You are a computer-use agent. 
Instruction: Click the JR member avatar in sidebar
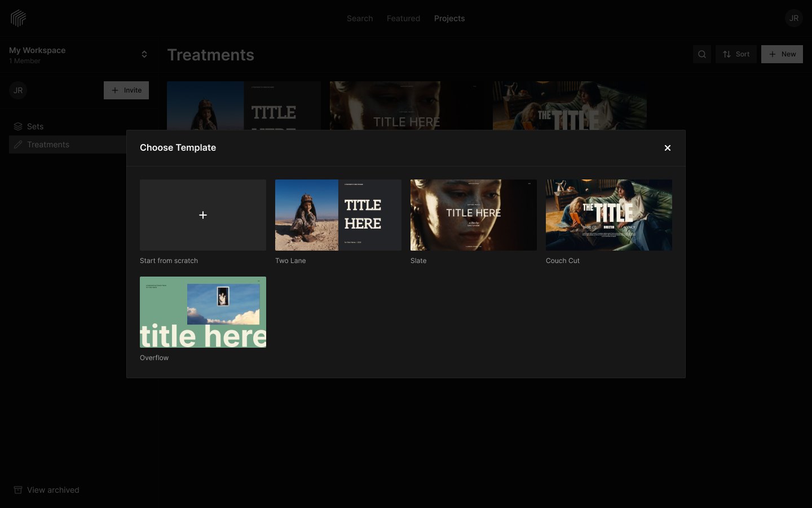[x=18, y=90]
